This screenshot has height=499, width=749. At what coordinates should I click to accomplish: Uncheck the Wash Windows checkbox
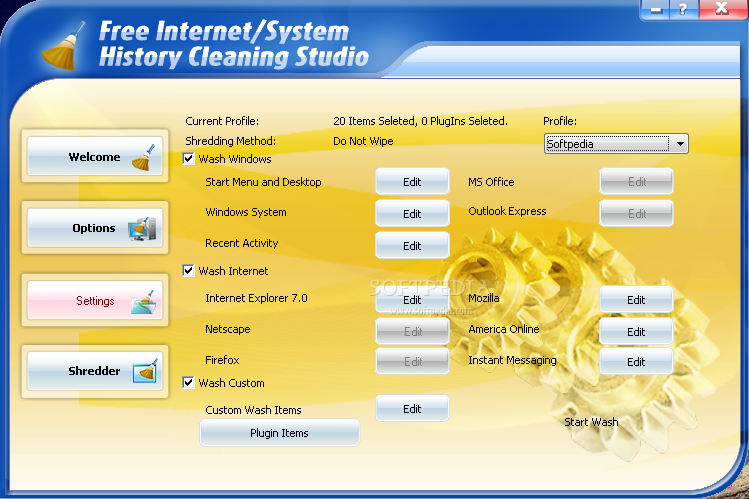(x=189, y=159)
